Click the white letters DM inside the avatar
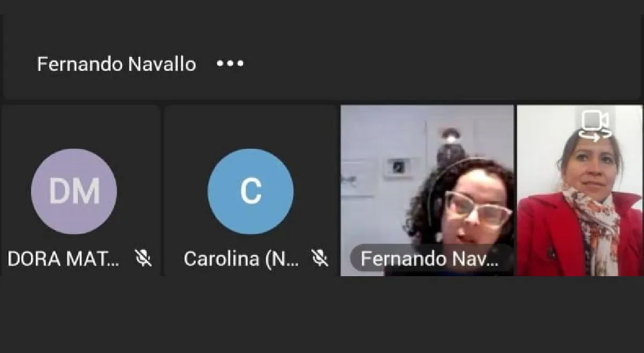The width and height of the screenshot is (644, 353). [74, 191]
